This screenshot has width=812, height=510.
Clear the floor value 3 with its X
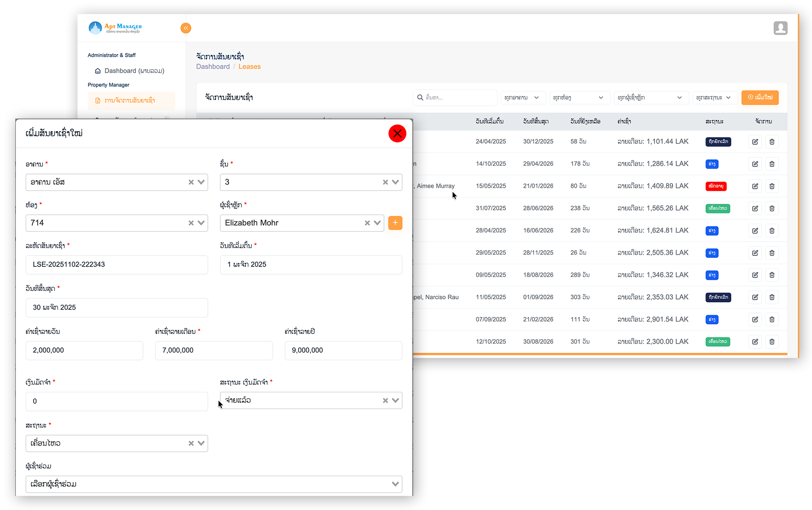385,182
